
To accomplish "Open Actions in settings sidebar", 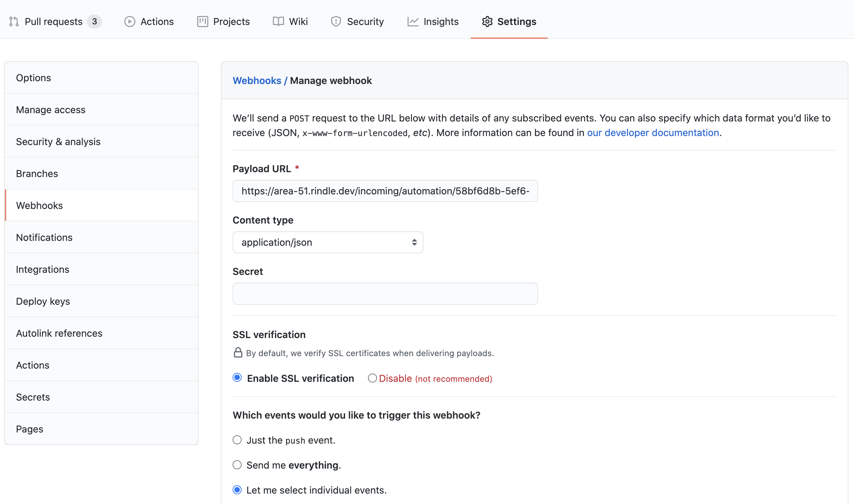I will 101,365.
